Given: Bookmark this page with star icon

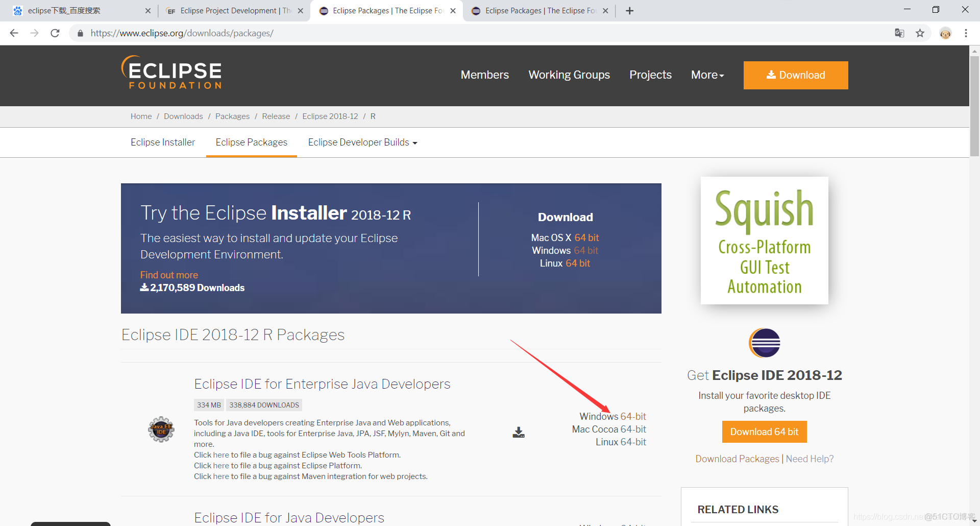Looking at the screenshot, I should click(x=920, y=33).
